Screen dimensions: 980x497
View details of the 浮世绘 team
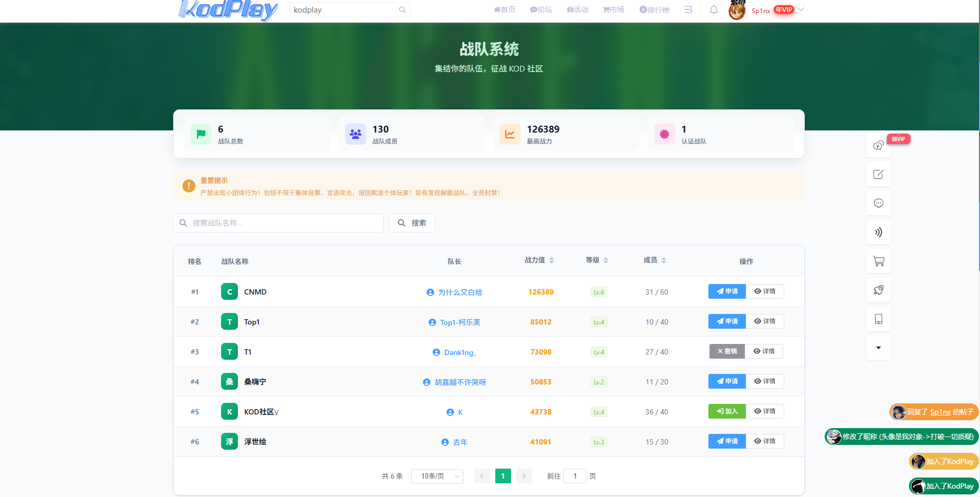click(765, 441)
